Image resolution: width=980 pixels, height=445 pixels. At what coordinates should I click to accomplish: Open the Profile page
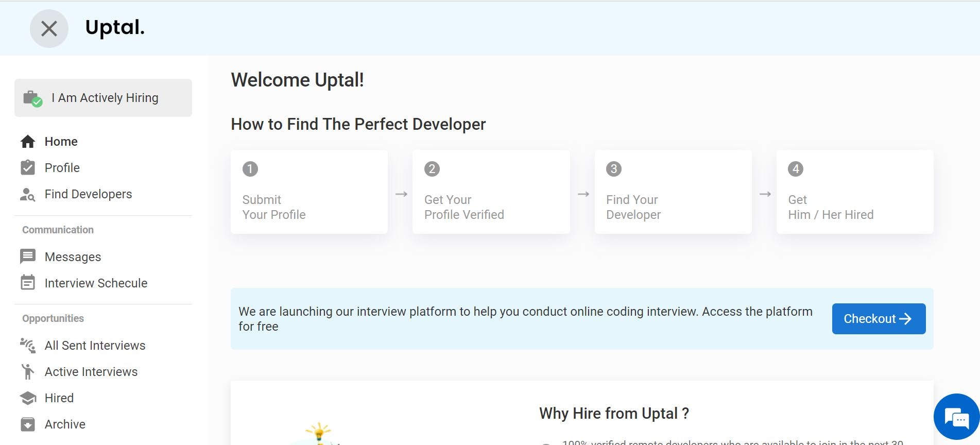tap(62, 168)
